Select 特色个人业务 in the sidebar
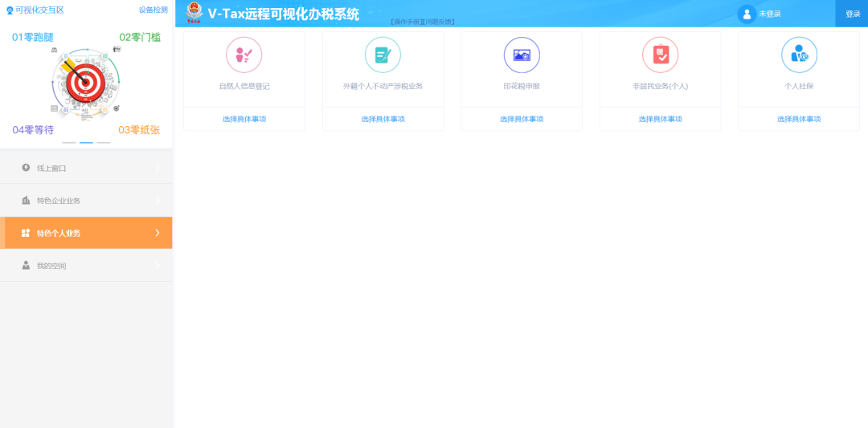The width and height of the screenshot is (868, 428). click(86, 233)
